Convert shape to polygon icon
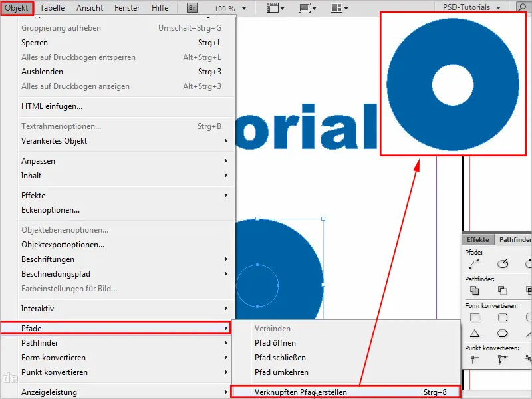Viewport: 532px width, 399px height. click(503, 334)
